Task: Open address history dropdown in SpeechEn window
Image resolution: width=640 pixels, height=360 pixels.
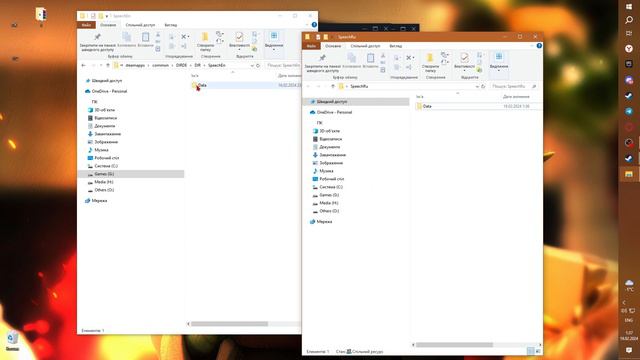Action: coord(252,65)
